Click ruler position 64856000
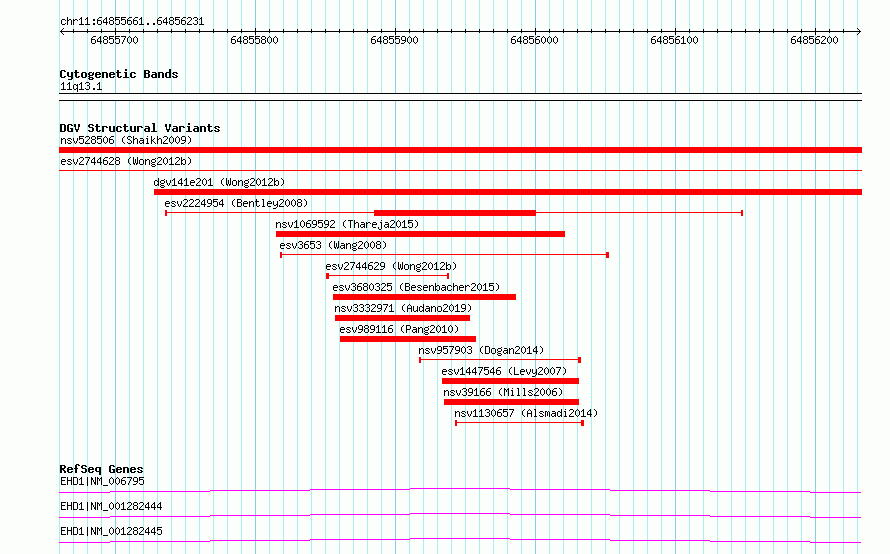The width and height of the screenshot is (890, 554). [535, 40]
